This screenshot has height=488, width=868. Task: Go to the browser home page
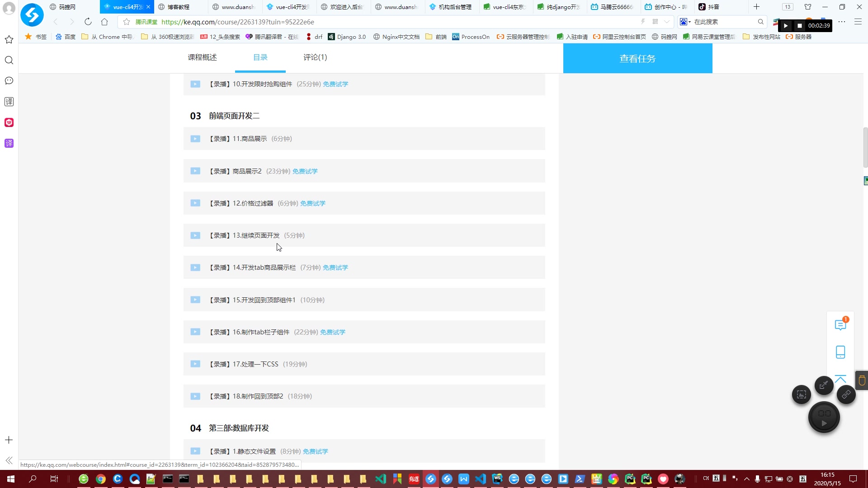[104, 22]
